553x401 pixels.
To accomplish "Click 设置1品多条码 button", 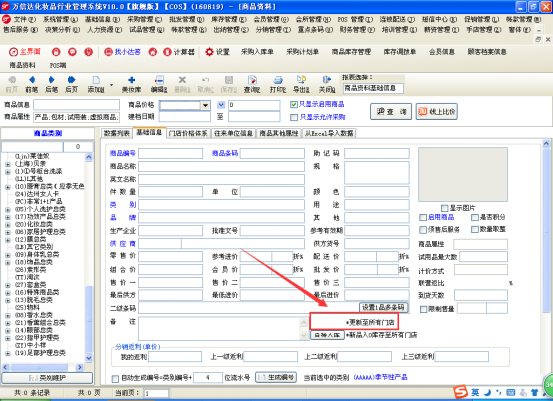I will tap(384, 308).
